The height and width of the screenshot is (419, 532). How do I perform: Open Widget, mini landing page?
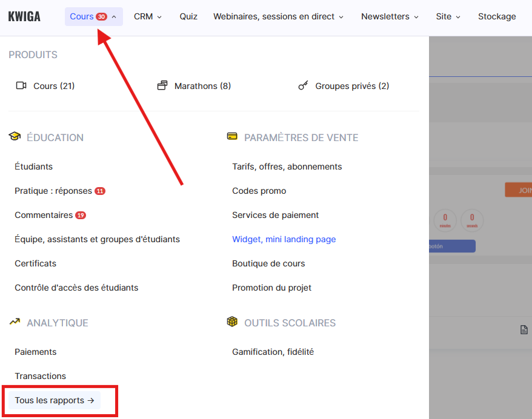(284, 239)
